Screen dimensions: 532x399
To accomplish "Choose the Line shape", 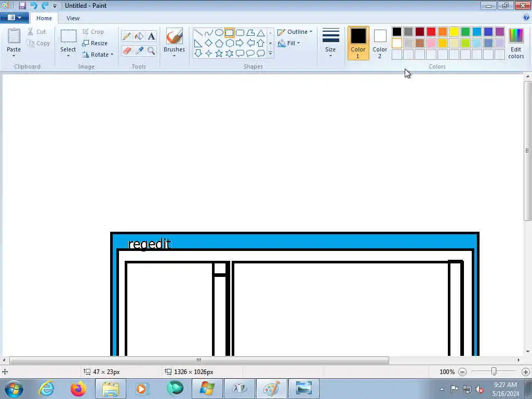I will (198, 33).
